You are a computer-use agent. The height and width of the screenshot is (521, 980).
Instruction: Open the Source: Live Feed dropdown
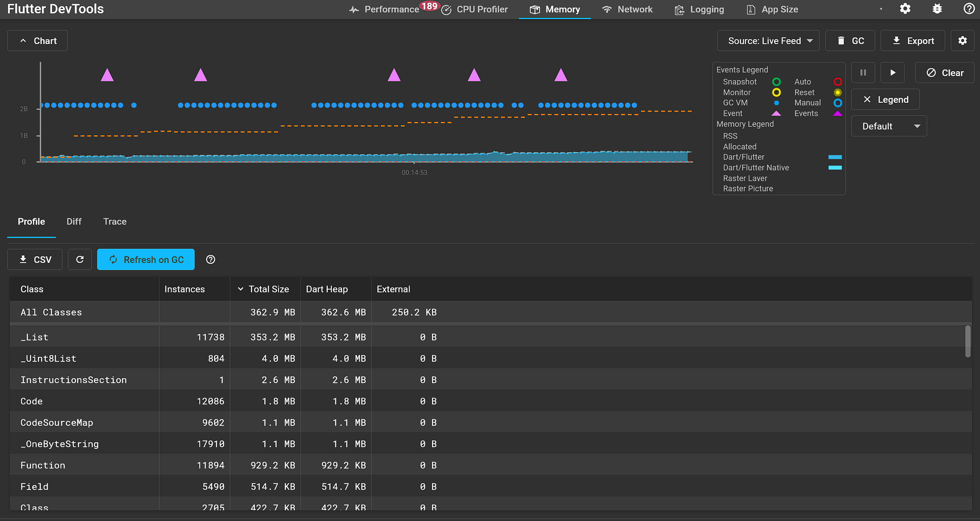[768, 40]
